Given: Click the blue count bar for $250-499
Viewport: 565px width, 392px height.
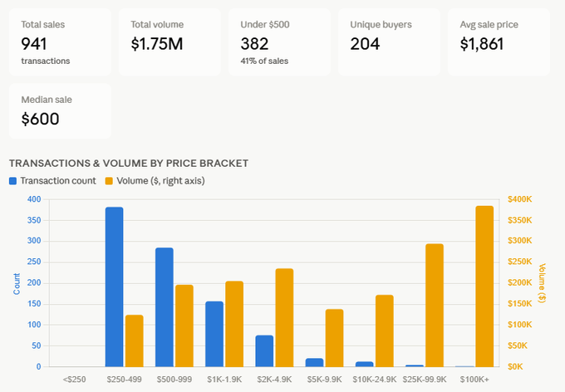Looking at the screenshot, I should point(114,287).
